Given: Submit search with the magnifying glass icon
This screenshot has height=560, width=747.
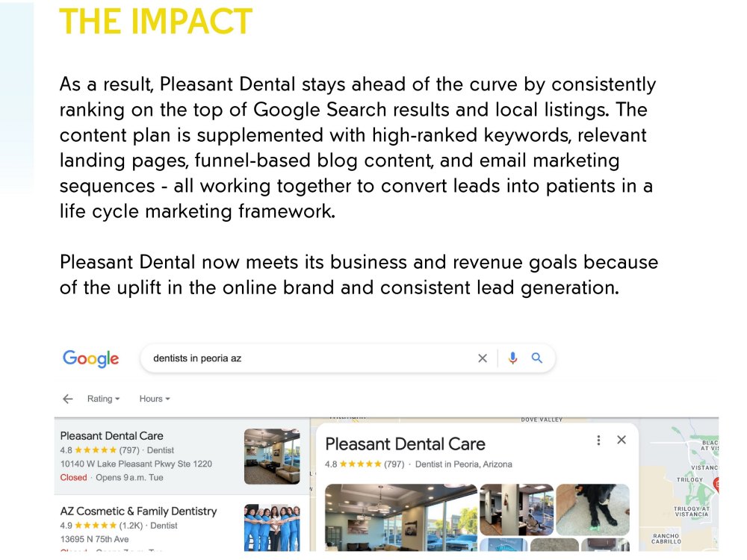Looking at the screenshot, I should pyautogui.click(x=537, y=358).
